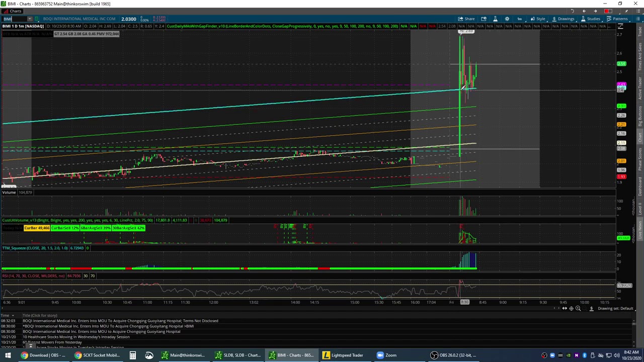Image resolution: width=644 pixels, height=362 pixels.
Task: Open chart settings gear icon
Action: (x=507, y=19)
